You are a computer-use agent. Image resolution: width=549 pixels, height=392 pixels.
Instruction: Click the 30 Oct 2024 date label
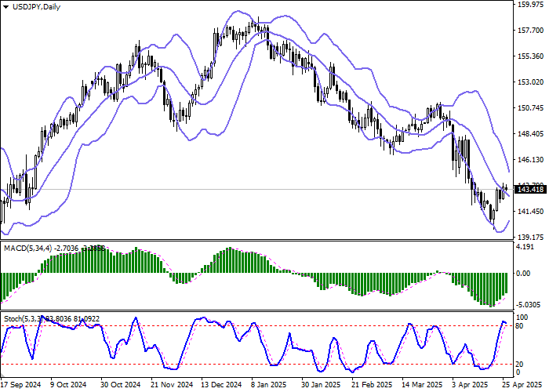(x=119, y=385)
